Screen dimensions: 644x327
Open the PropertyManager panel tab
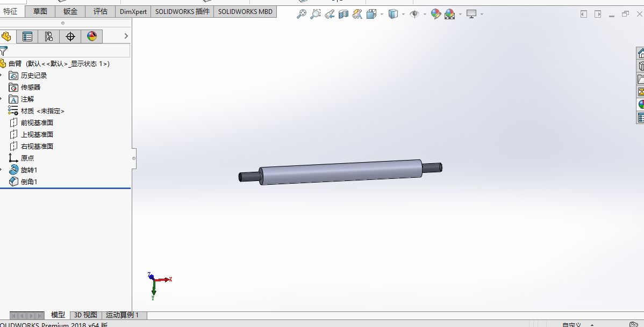27,37
